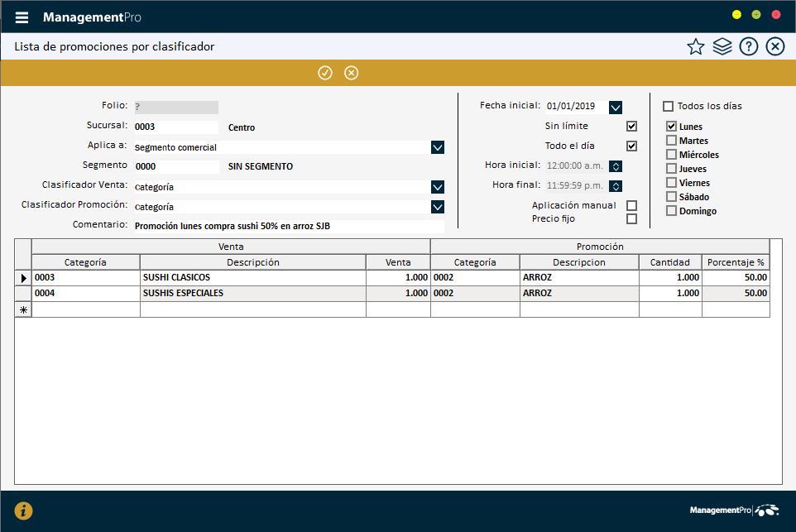796x532 pixels.
Task: Check the Martes checkbox
Action: point(671,140)
